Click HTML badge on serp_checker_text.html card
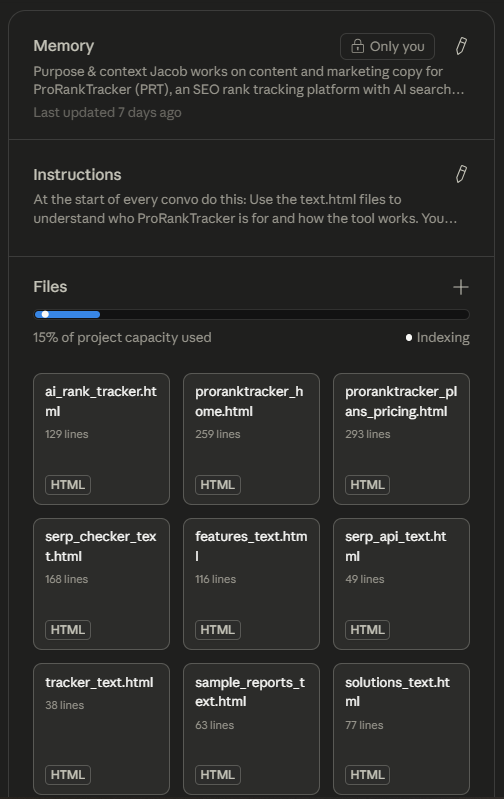The width and height of the screenshot is (504, 799). pyautogui.click(x=68, y=630)
